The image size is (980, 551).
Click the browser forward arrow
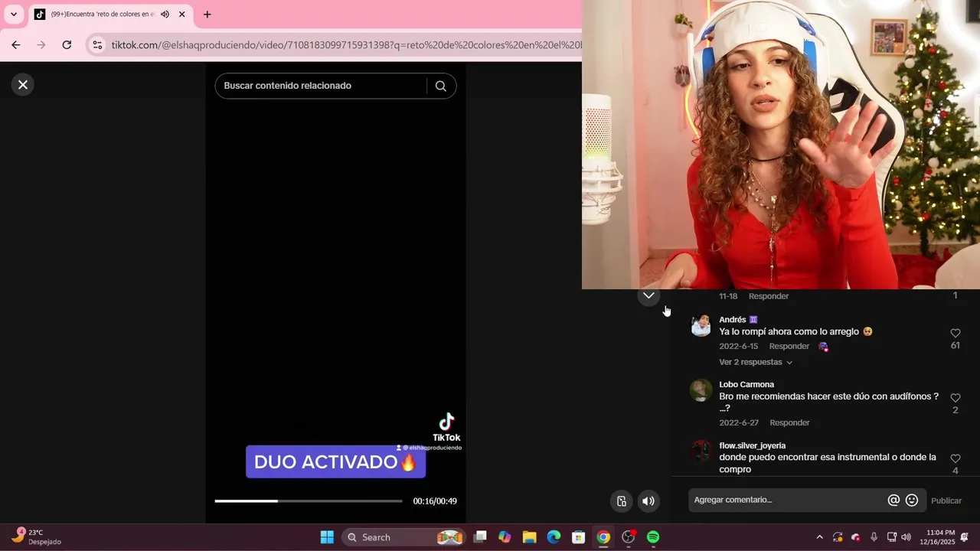tap(41, 45)
